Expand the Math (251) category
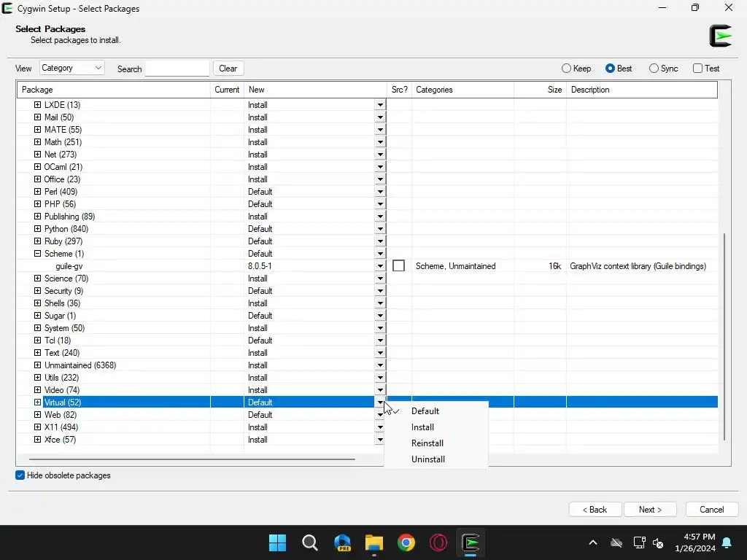This screenshot has height=560, width=747. [x=38, y=141]
